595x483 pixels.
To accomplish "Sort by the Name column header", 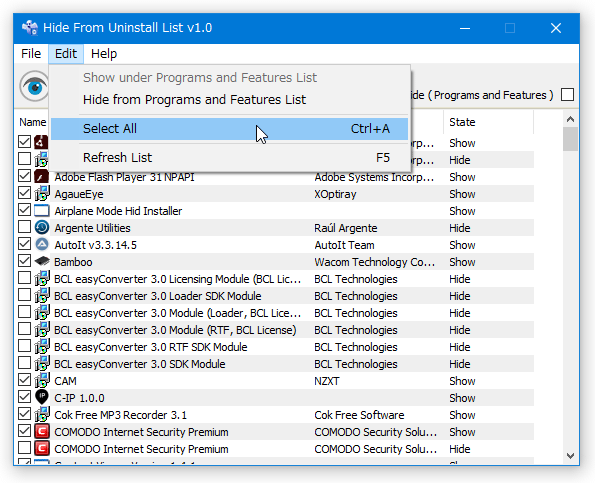I will coord(33,122).
